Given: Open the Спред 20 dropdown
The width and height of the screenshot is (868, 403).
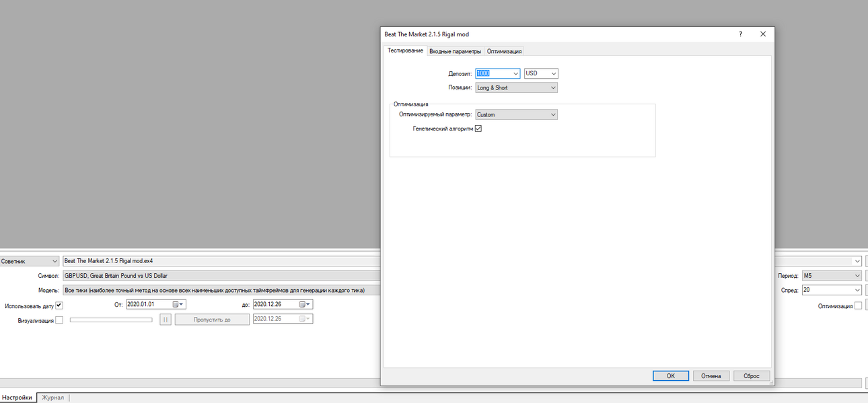Looking at the screenshot, I should click(x=832, y=290).
